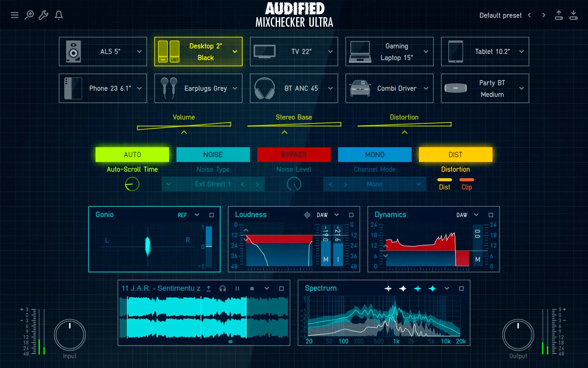Select the DIST distortion tab

coord(455,154)
